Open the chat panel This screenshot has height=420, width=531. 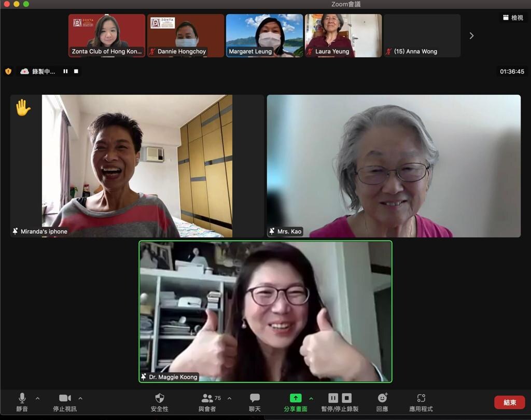click(x=255, y=398)
